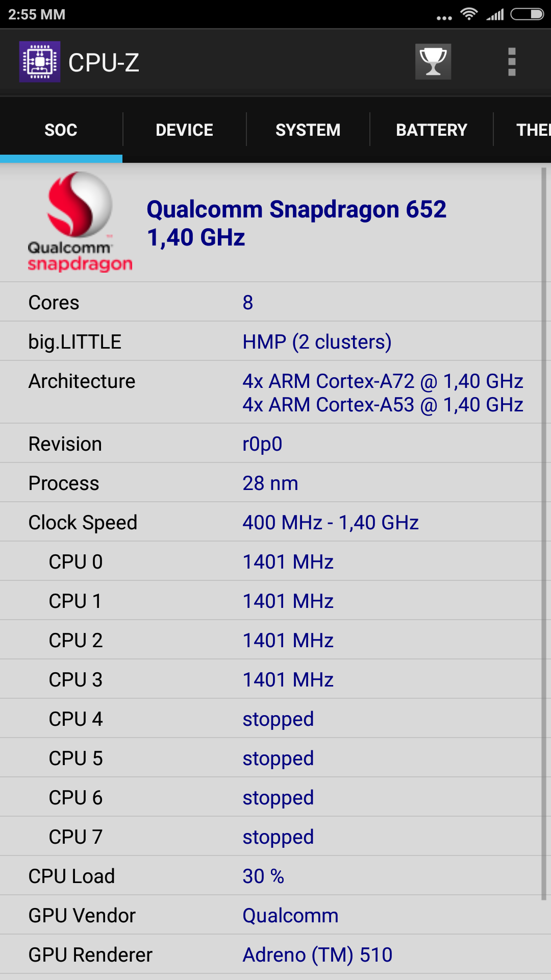Image resolution: width=551 pixels, height=980 pixels.
Task: Open the BATTERY tab
Action: [432, 130]
